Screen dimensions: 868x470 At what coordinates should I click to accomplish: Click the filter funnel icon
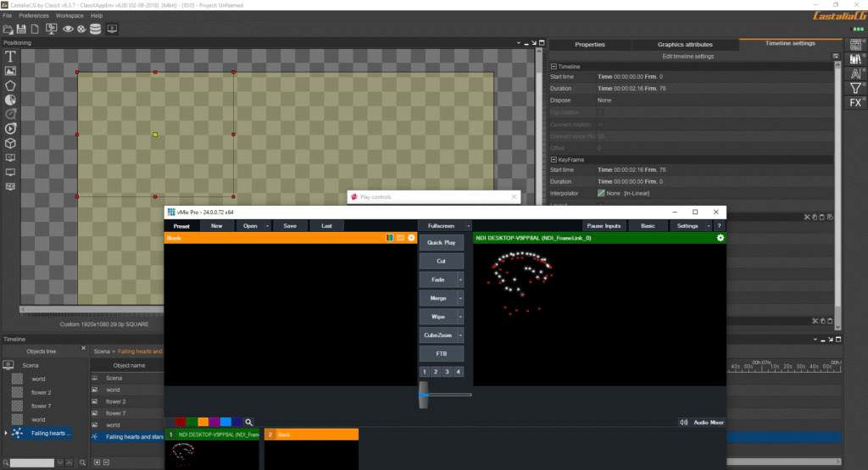[x=856, y=87]
